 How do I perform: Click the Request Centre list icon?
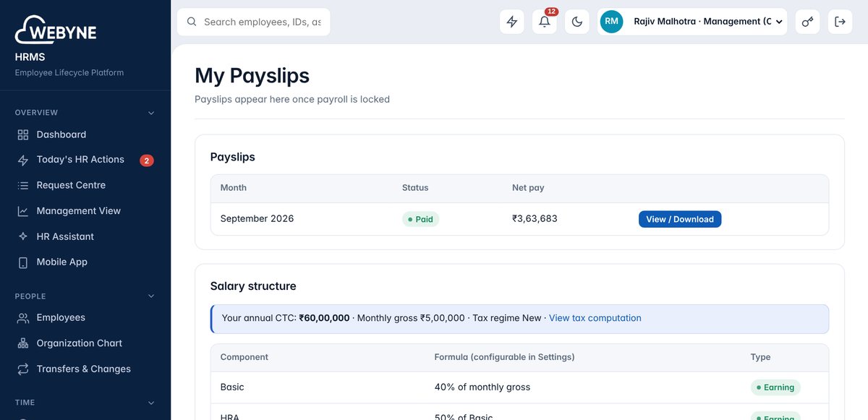tap(23, 186)
